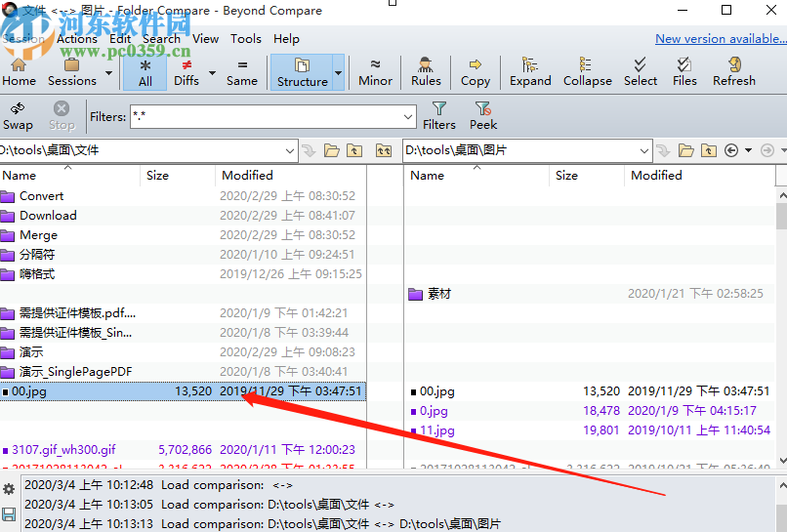Toggle the Minor differences button
Image resolution: width=787 pixels, height=532 pixels.
[x=375, y=72]
